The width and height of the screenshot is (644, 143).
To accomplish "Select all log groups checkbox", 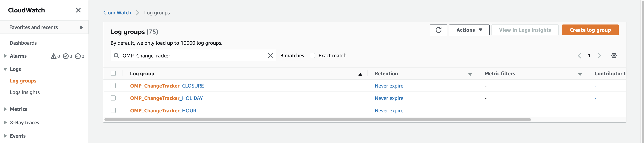I will coord(113,73).
